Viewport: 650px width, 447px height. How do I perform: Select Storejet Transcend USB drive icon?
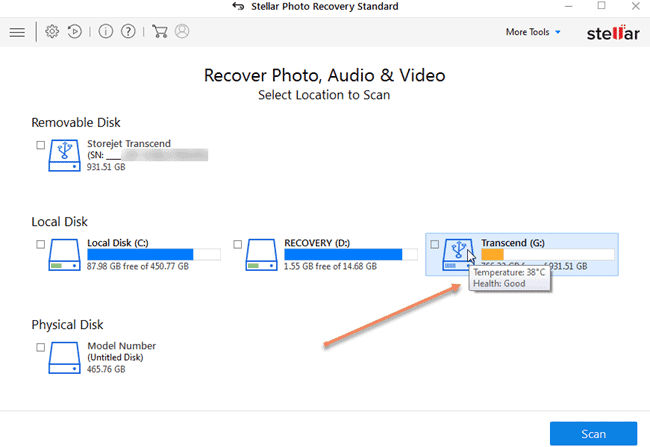(64, 155)
